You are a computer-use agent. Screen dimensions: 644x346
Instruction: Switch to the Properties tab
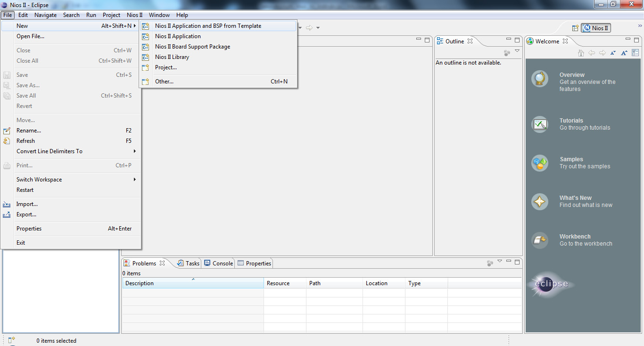254,263
